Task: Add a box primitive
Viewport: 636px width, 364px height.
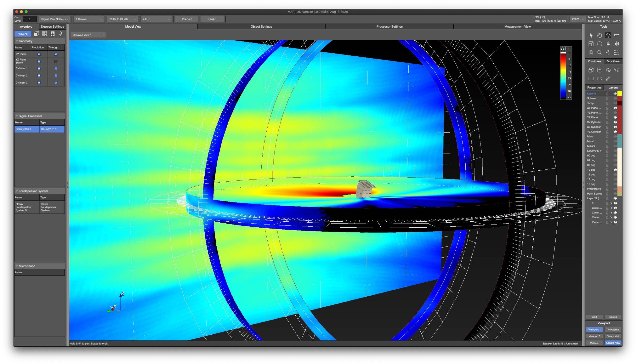Action: 591,70
